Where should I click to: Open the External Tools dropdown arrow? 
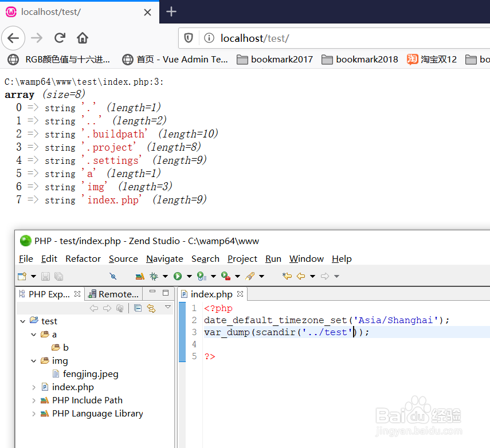pyautogui.click(x=237, y=276)
